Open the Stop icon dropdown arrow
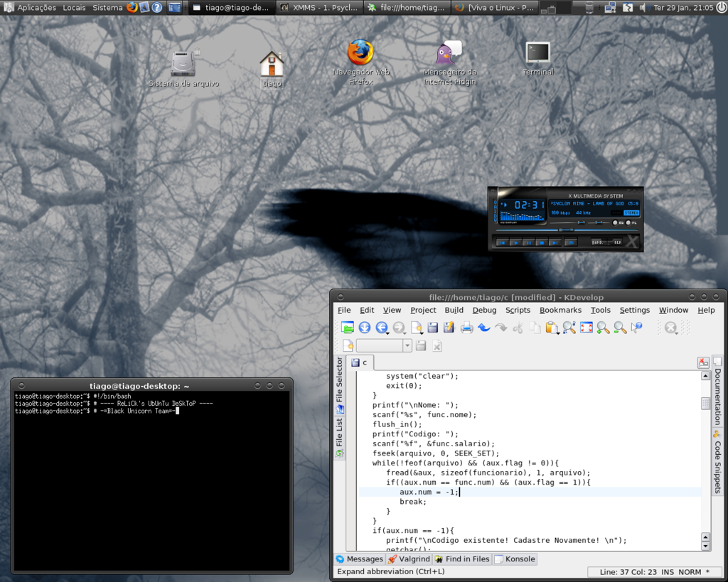Image resolution: width=728 pixels, height=582 pixels. 677,333
